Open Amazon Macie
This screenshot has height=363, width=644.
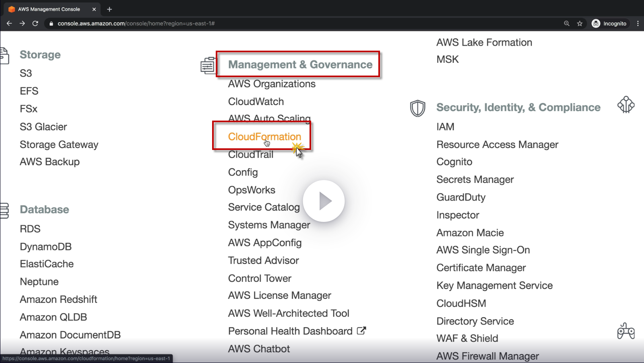(470, 233)
